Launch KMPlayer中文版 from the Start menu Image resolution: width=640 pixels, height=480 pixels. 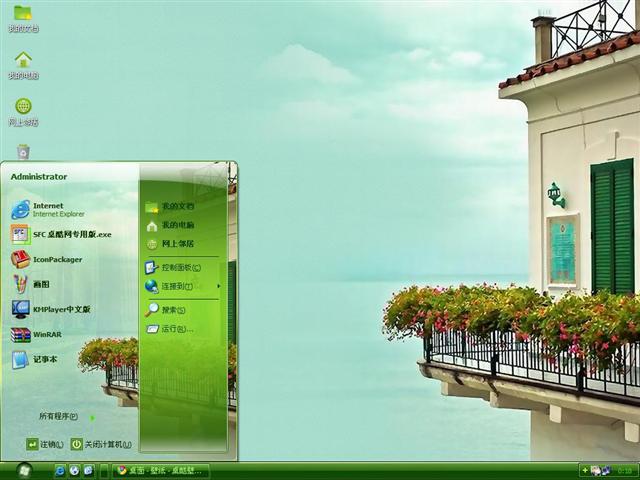[x=51, y=309]
